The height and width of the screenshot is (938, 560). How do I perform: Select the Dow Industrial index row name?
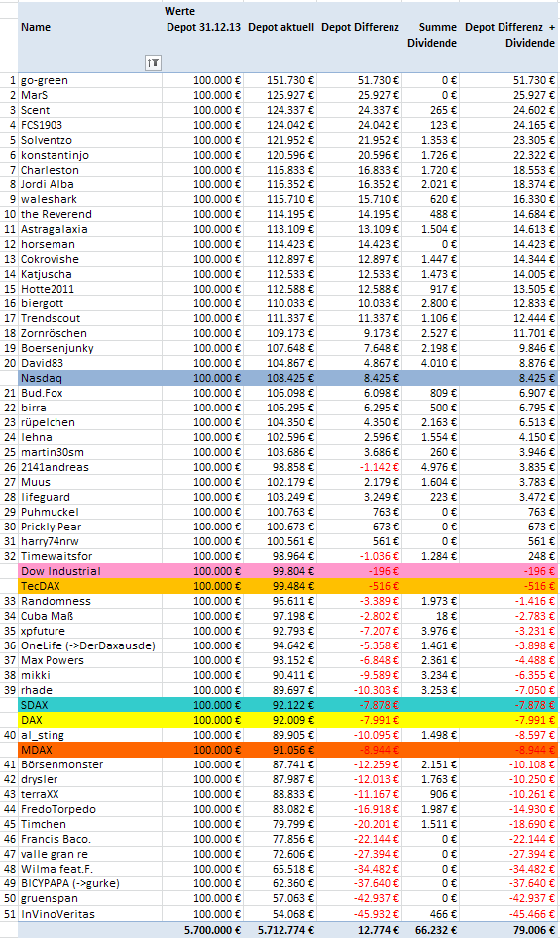[x=60, y=571]
